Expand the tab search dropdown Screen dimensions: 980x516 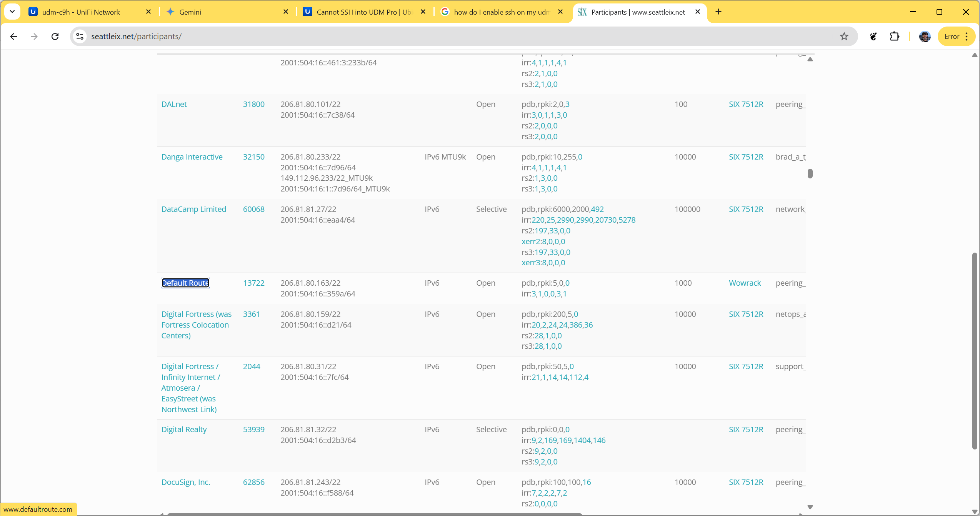[12, 12]
